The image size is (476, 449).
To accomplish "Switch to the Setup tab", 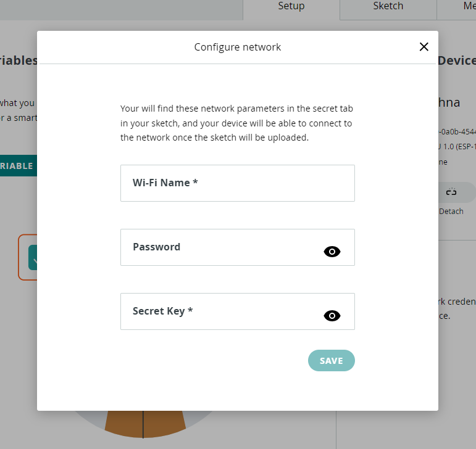I will pos(291,7).
